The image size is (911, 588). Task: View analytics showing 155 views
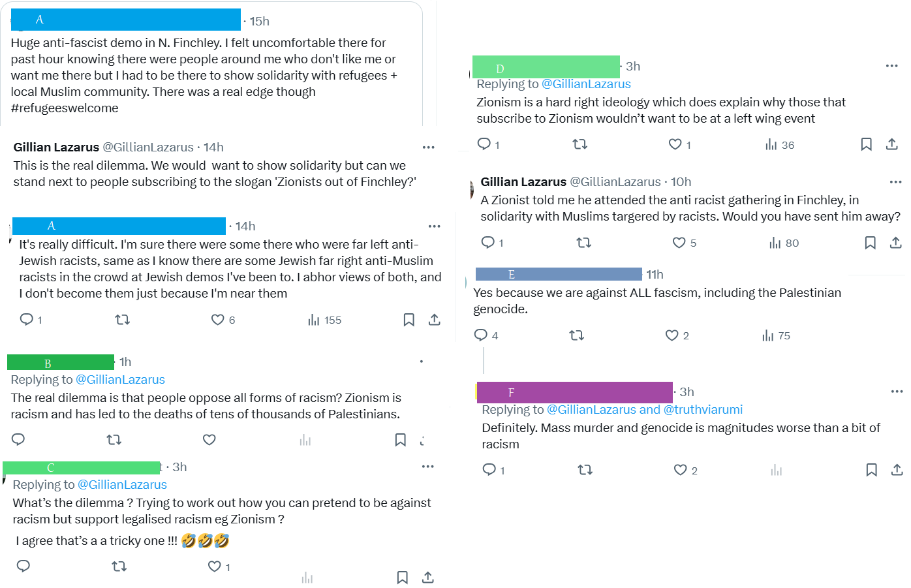tap(324, 320)
